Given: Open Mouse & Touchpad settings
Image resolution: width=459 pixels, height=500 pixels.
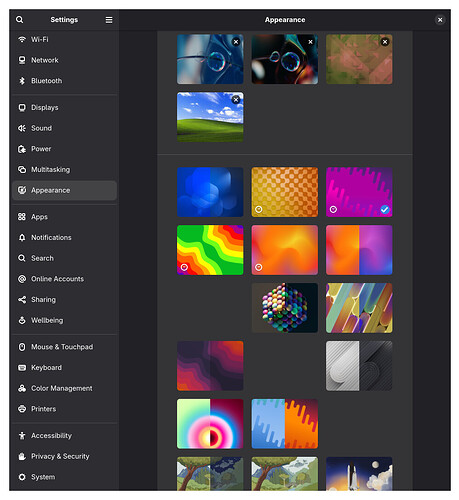Looking at the screenshot, I should tap(64, 347).
